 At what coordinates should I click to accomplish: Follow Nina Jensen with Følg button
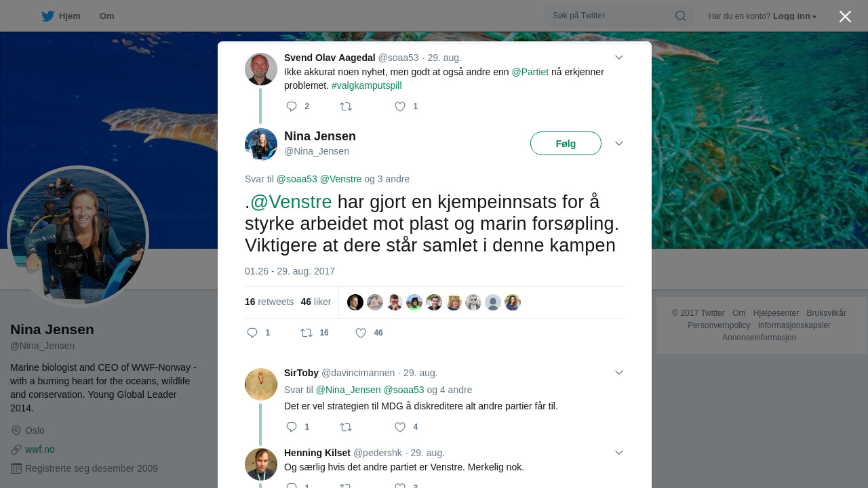pyautogui.click(x=566, y=144)
